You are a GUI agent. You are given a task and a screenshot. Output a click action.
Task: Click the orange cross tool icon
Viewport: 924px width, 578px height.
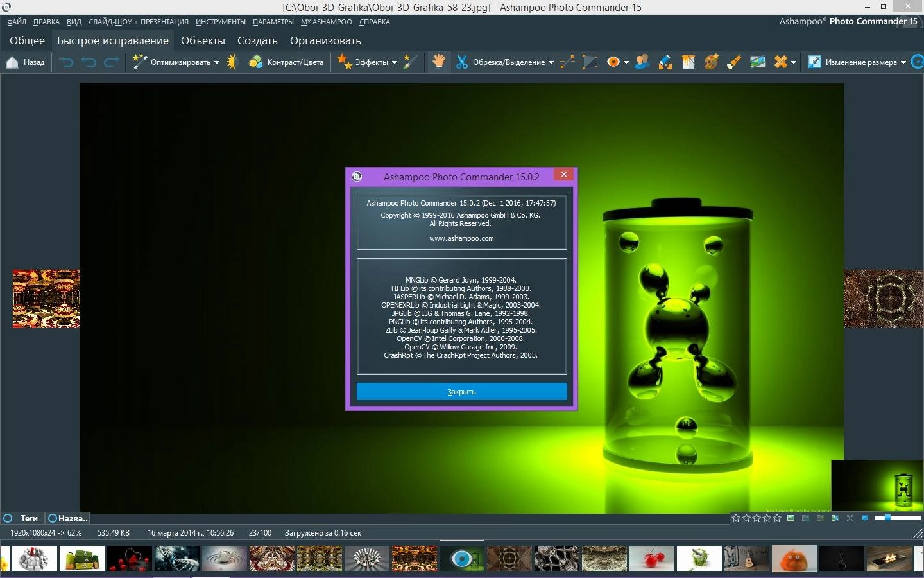tap(780, 62)
